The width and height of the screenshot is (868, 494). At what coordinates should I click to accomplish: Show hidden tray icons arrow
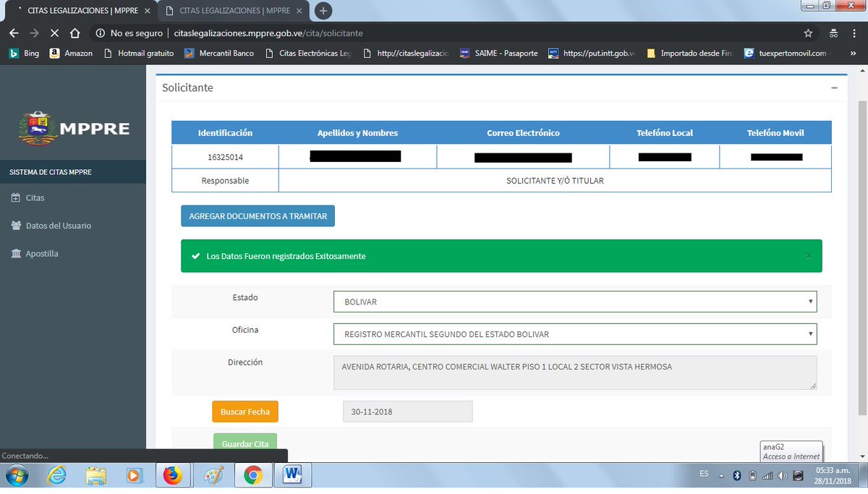point(720,475)
